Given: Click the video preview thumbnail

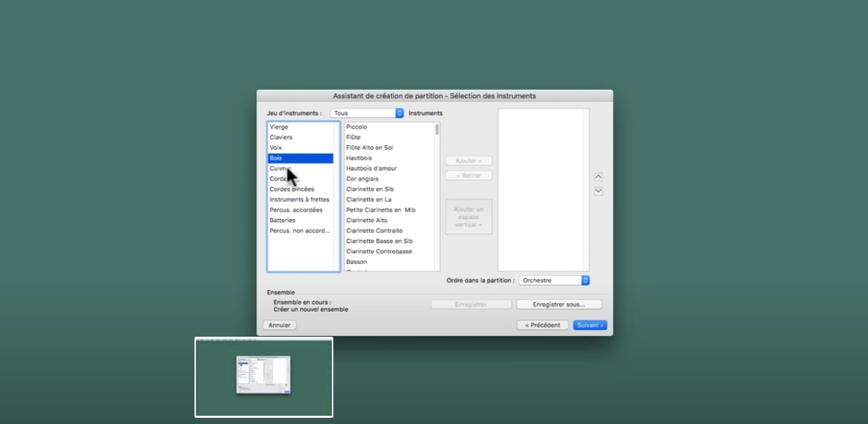Looking at the screenshot, I should pyautogui.click(x=264, y=377).
